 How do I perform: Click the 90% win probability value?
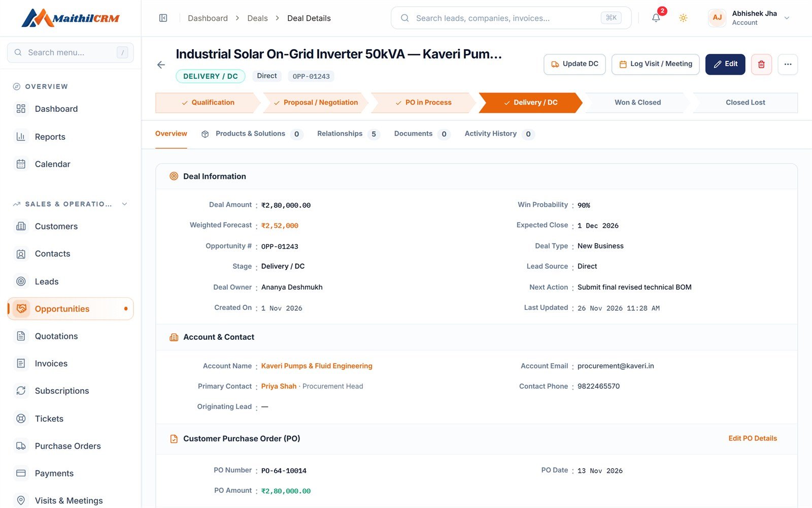(584, 205)
